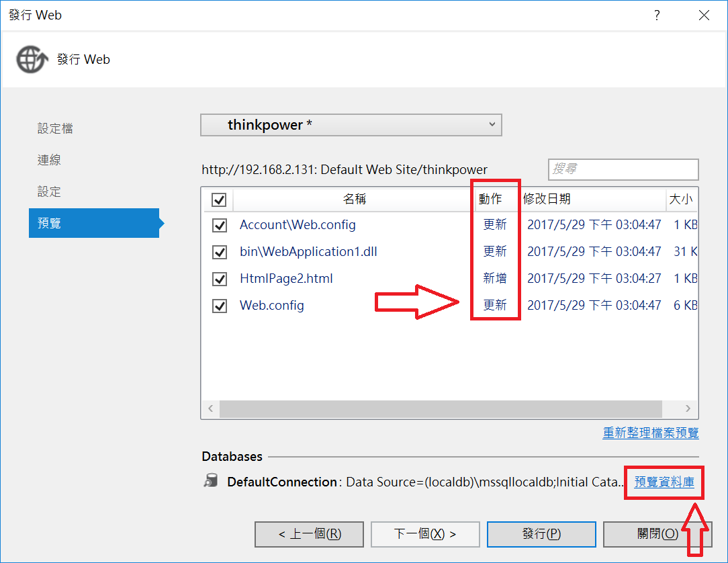Open the thinkpower profile dropdown
Image resolution: width=728 pixels, height=563 pixels.
coord(351,125)
